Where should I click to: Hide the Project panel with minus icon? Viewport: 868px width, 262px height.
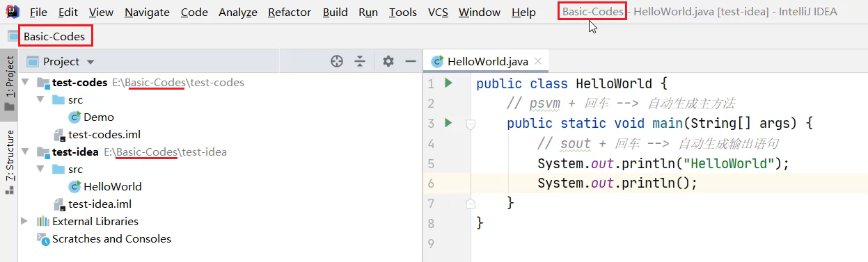pos(410,61)
